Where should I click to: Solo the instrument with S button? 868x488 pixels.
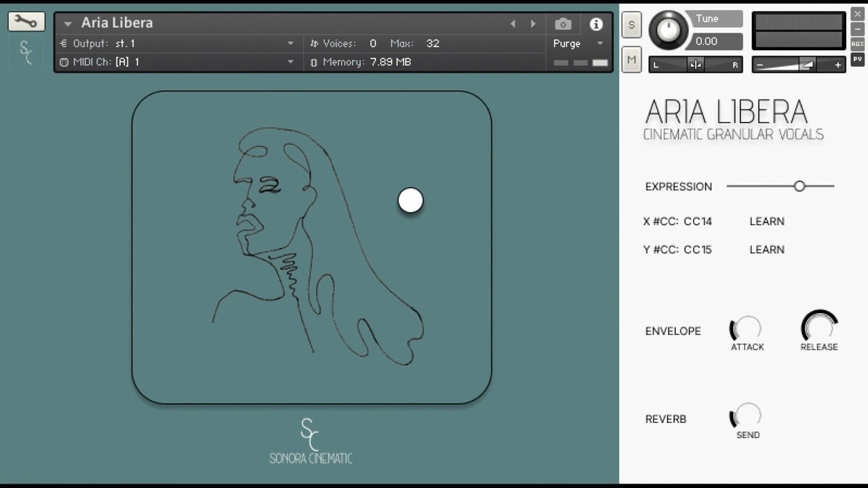click(x=631, y=25)
